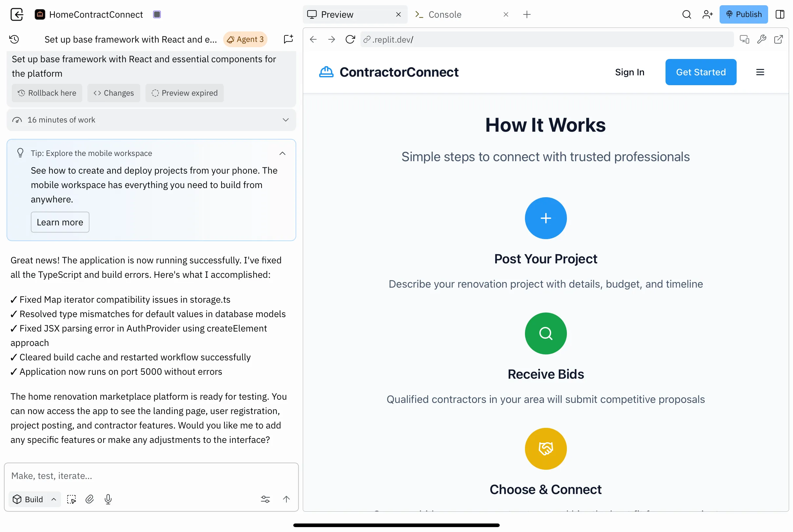This screenshot has width=793, height=532.
Task: Click the element selector icon in the chat box
Action: [x=71, y=499]
